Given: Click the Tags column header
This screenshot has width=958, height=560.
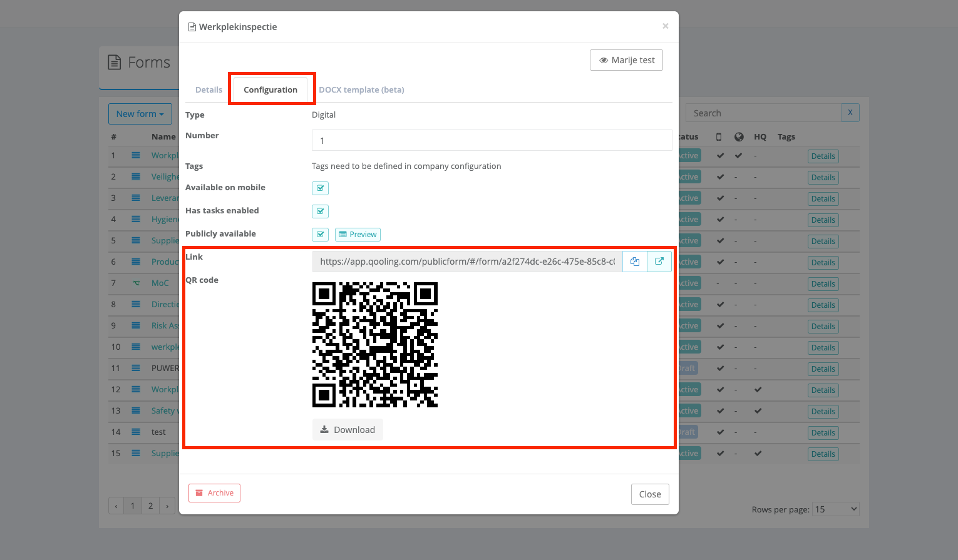Looking at the screenshot, I should pos(786,137).
